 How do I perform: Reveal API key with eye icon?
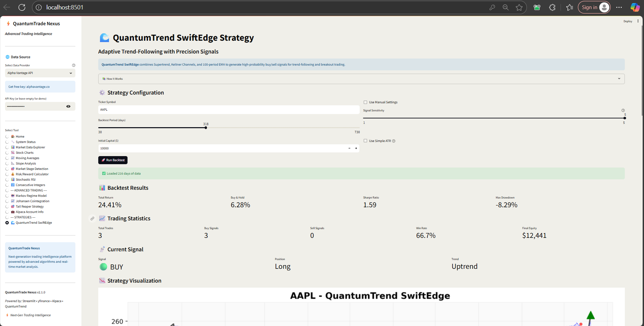tap(68, 106)
